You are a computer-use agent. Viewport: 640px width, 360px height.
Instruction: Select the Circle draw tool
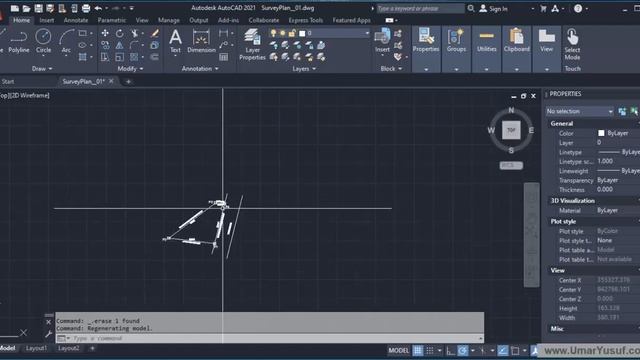(x=43, y=41)
